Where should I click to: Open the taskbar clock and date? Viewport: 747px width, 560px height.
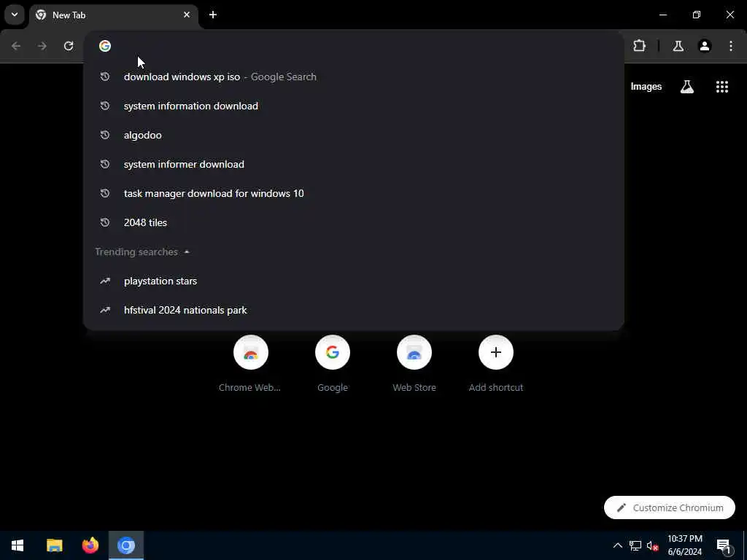pyautogui.click(x=685, y=545)
